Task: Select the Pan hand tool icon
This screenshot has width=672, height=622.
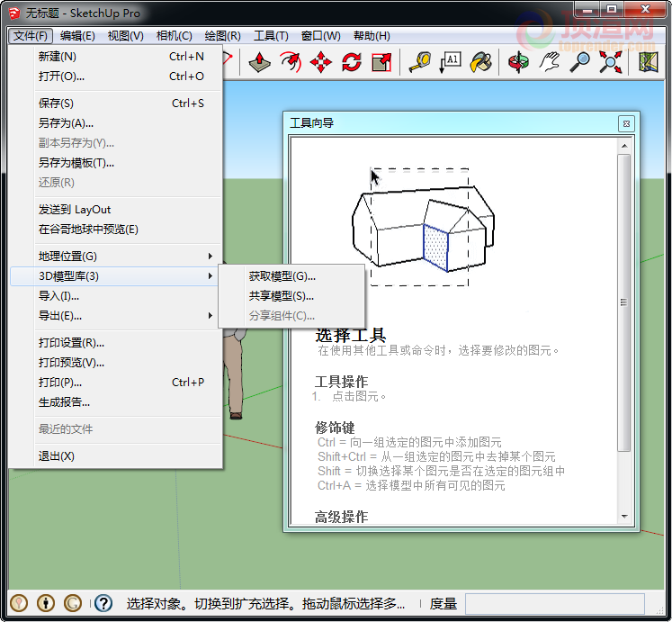Action: [x=550, y=62]
